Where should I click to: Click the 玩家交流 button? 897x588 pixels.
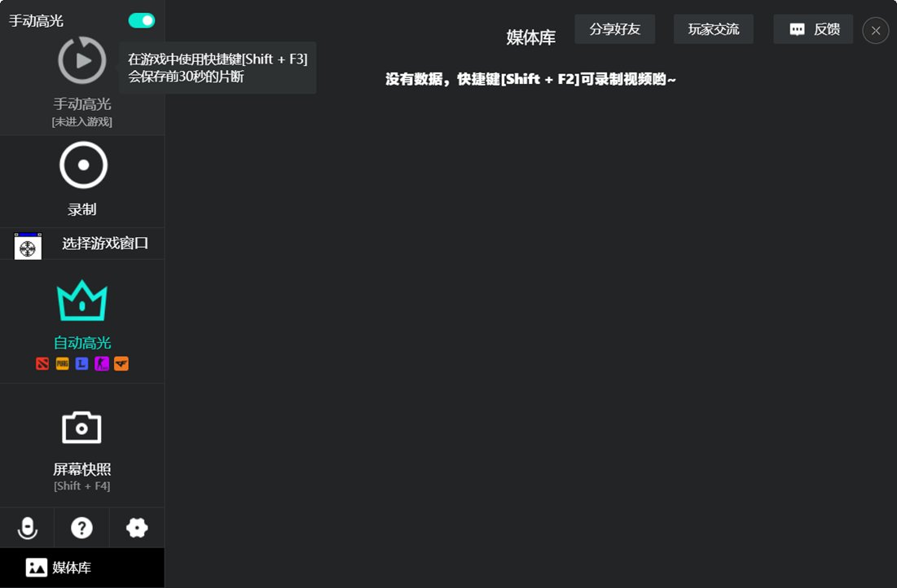pos(713,29)
